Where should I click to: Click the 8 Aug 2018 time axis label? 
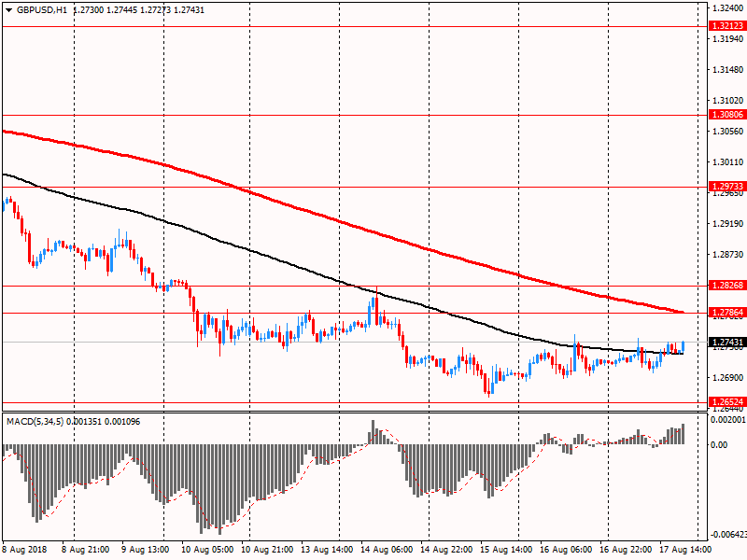25,549
